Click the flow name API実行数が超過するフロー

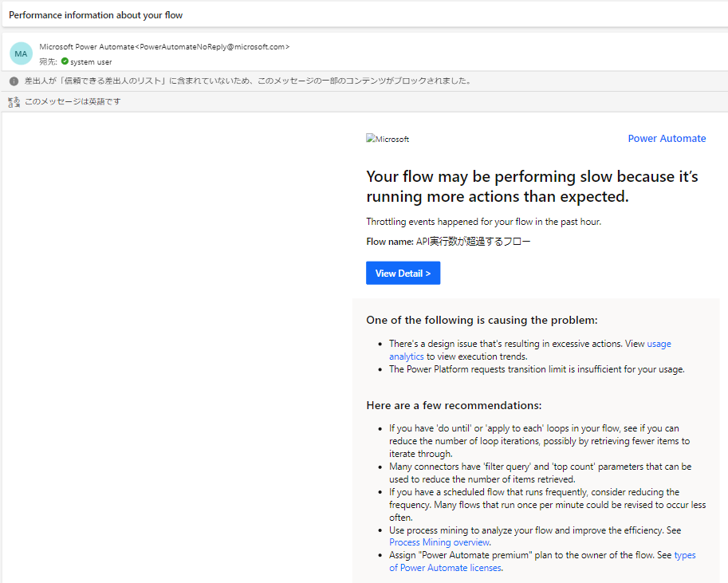click(x=473, y=242)
